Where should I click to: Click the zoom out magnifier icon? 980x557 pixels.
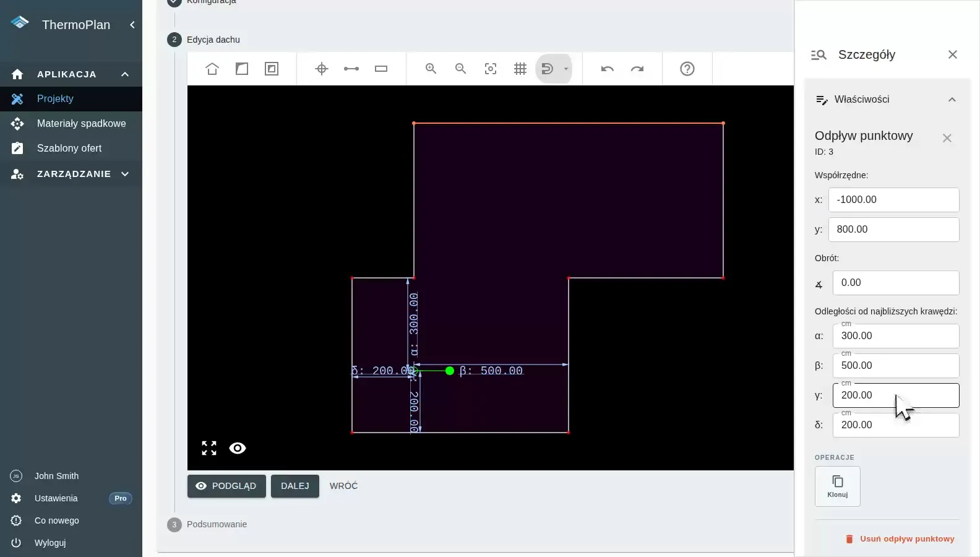click(x=461, y=69)
